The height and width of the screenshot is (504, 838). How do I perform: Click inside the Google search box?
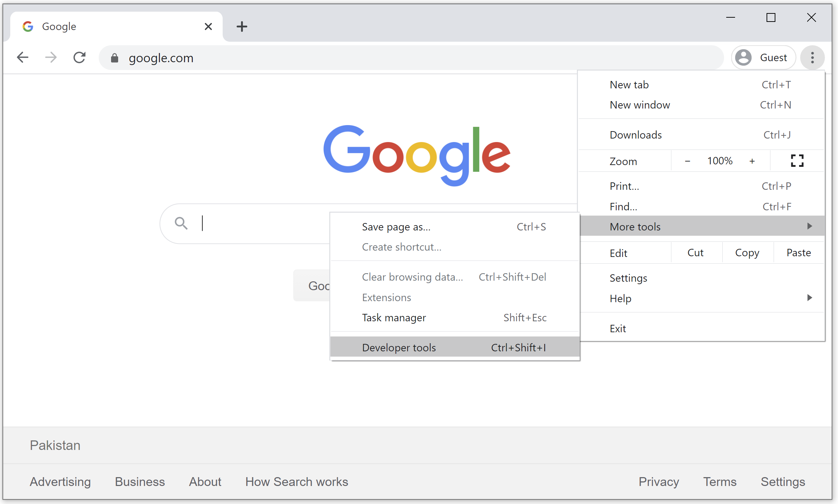pyautogui.click(x=262, y=223)
